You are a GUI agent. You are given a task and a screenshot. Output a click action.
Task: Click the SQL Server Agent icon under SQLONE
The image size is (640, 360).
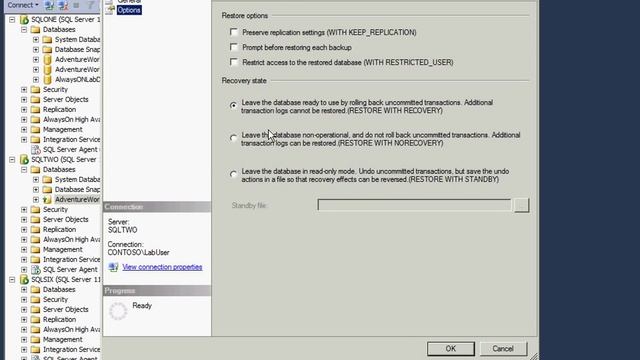tap(36, 150)
